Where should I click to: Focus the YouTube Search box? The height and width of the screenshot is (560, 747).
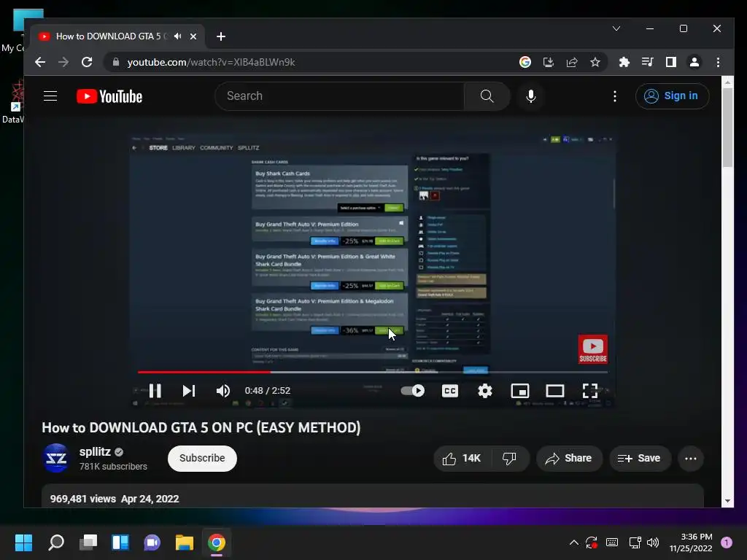(x=340, y=96)
